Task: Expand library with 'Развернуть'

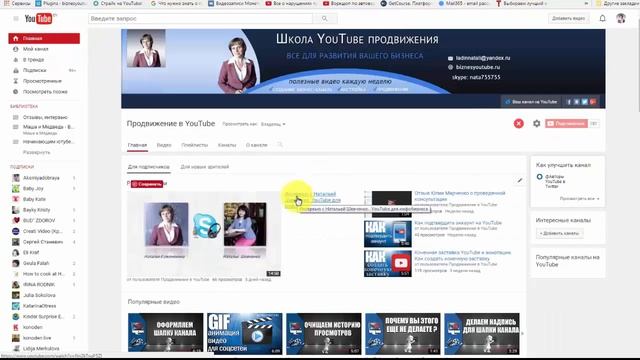Action: click(x=36, y=152)
